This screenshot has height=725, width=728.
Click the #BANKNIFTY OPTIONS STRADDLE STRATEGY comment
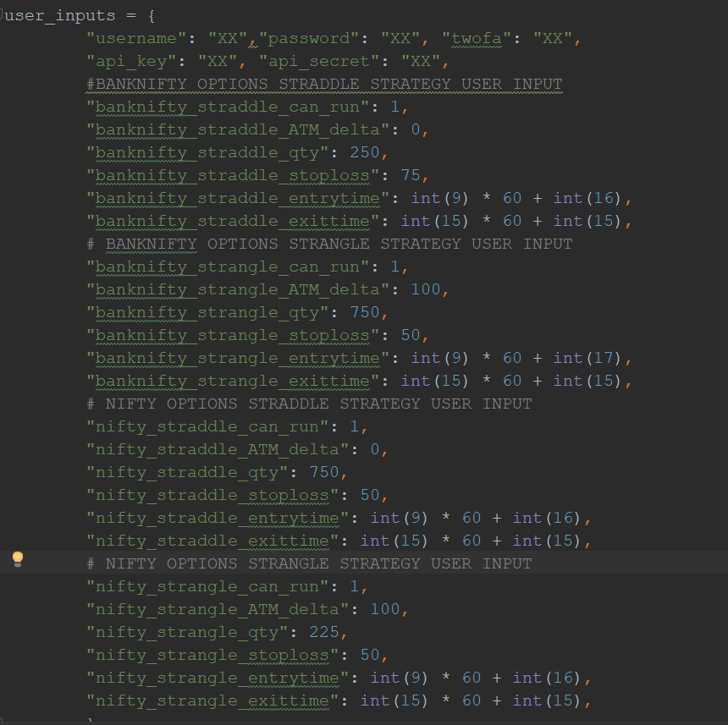coord(324,84)
